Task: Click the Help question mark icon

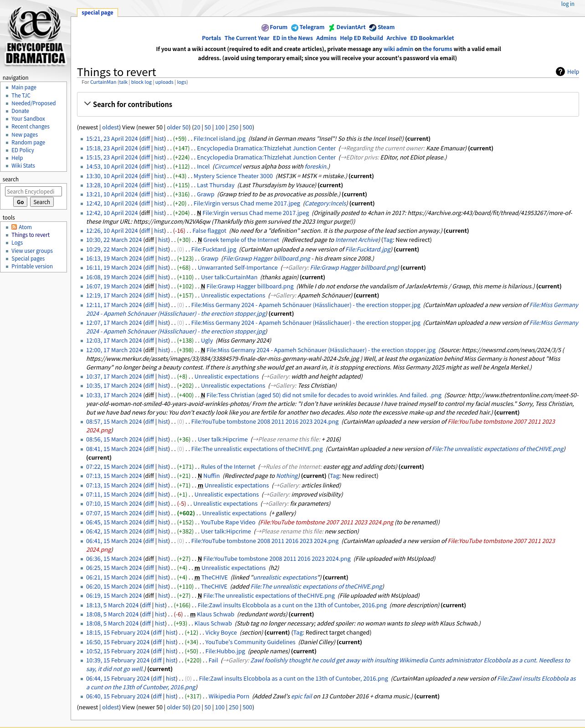Action: [x=560, y=72]
